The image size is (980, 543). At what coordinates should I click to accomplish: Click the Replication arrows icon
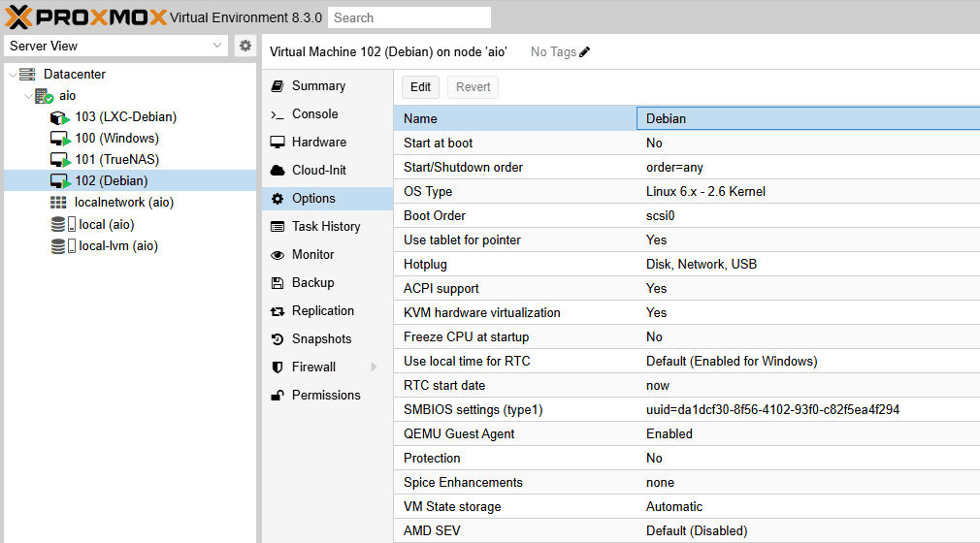[278, 310]
